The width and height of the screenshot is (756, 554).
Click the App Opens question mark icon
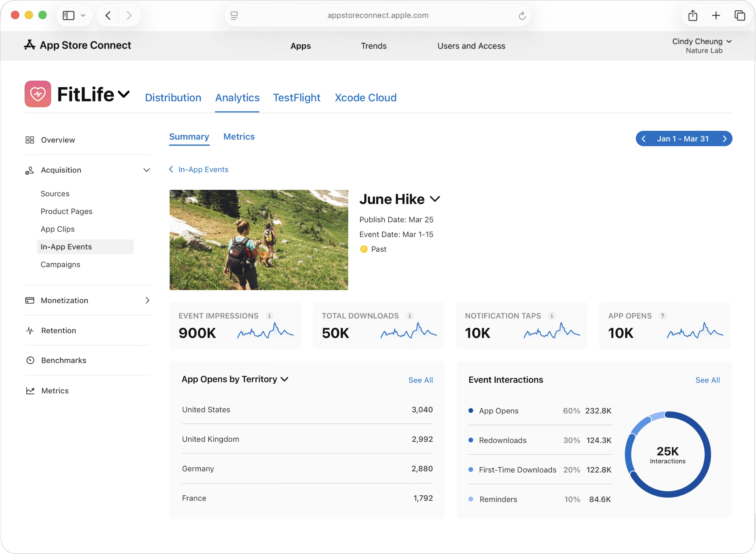(662, 316)
